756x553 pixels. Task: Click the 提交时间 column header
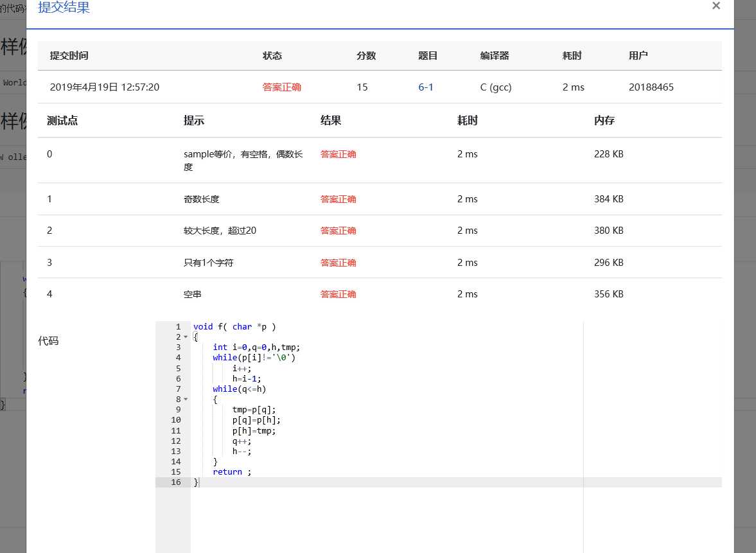click(x=69, y=55)
